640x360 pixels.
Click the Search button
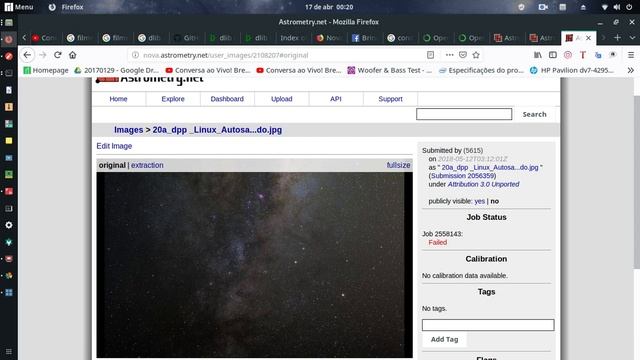point(534,114)
